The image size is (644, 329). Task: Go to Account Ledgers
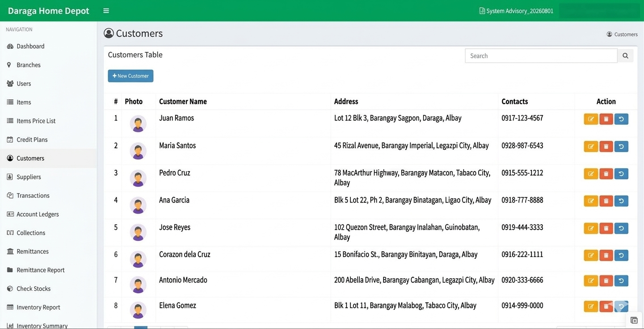48,214
